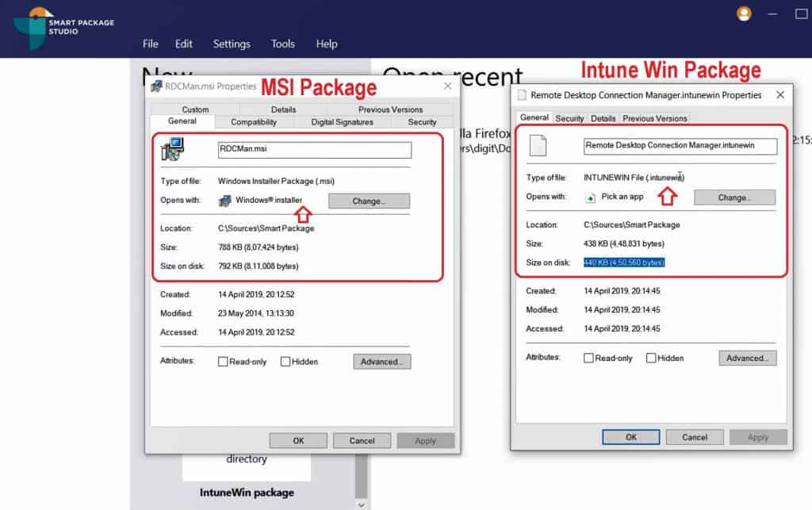The height and width of the screenshot is (510, 812).
Task: Click Apply in RDCMan.msi Properties
Action: 426,441
